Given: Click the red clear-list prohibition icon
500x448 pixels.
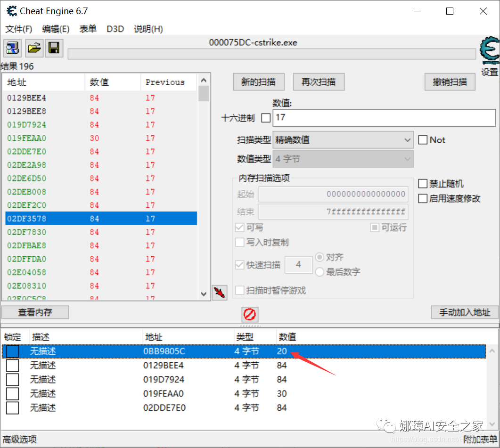Looking at the screenshot, I should [250, 314].
